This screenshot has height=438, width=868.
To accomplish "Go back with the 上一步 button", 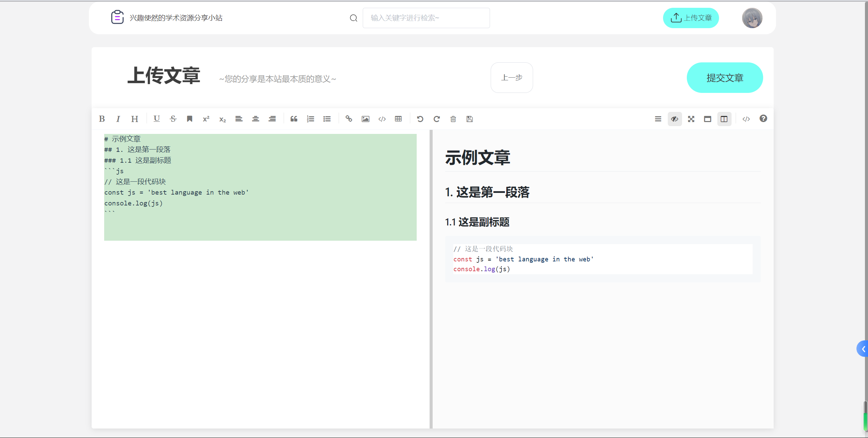I will [512, 78].
